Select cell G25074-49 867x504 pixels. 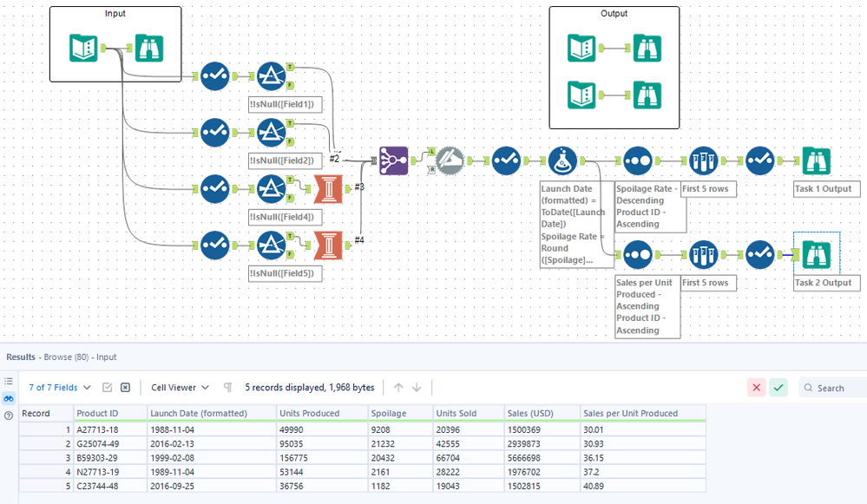click(110, 444)
